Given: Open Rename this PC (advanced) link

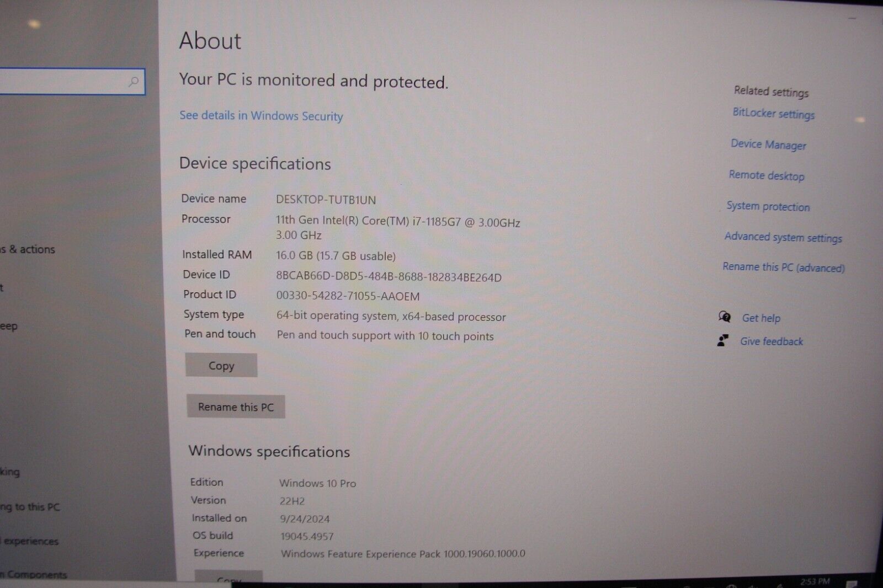Looking at the screenshot, I should (x=783, y=268).
